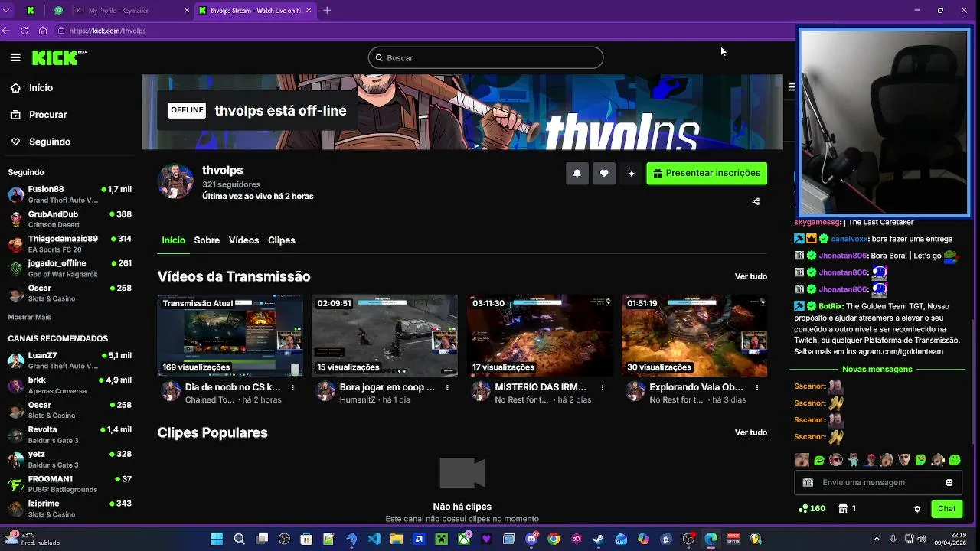Click the channel points 160 icon

pyautogui.click(x=812, y=509)
